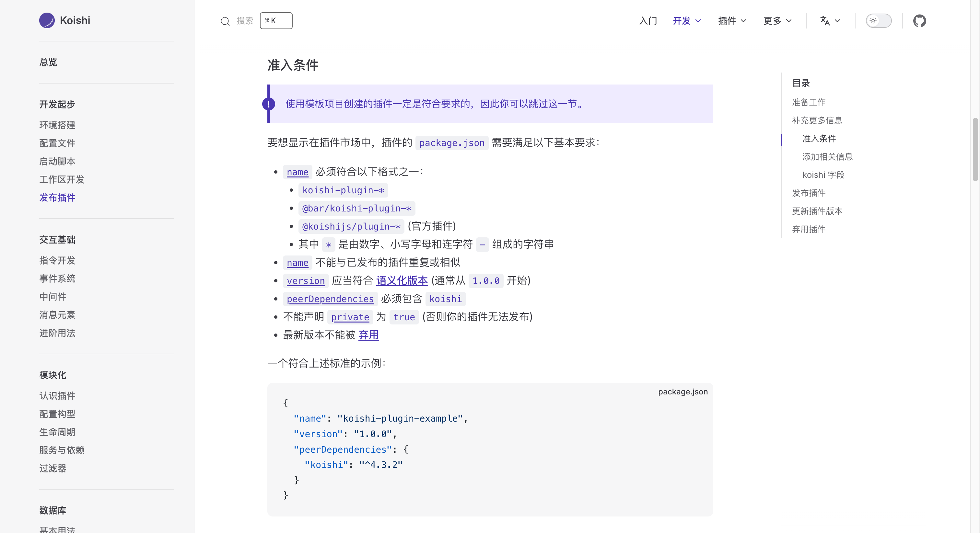Open 认识插件 sidebar page

pos(57,395)
